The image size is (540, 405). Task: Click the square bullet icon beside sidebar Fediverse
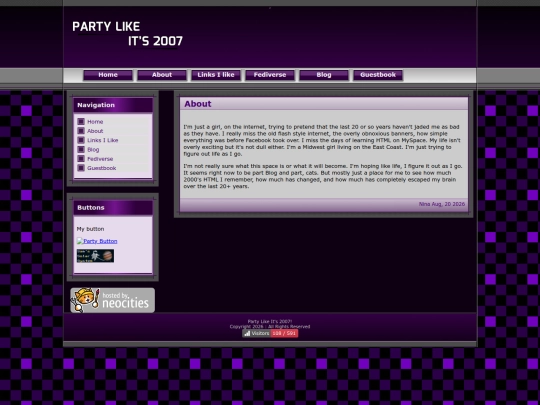81,159
